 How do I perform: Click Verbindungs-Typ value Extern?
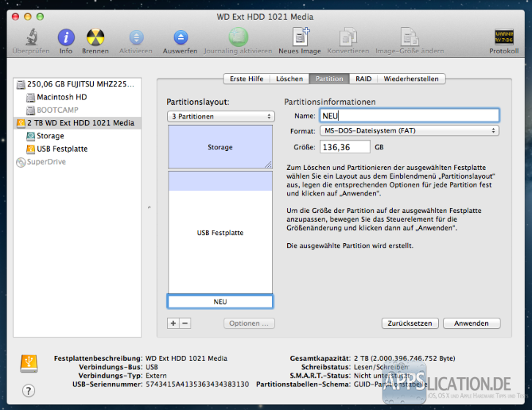tap(156, 376)
